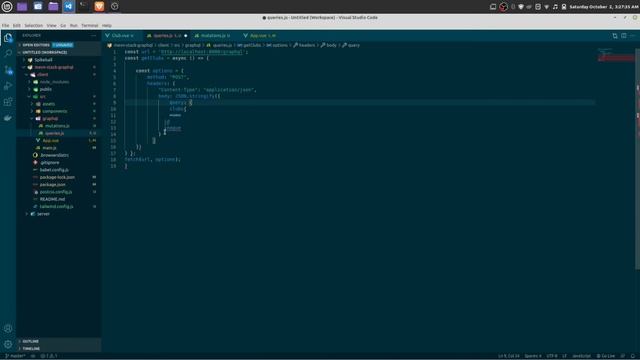Expand the Spikeball folder
This screenshot has height=360, width=640.
pos(58,60)
